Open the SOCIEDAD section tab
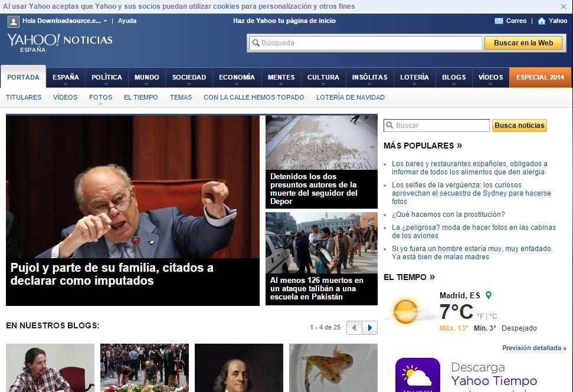This screenshot has width=573, height=392. tap(189, 77)
